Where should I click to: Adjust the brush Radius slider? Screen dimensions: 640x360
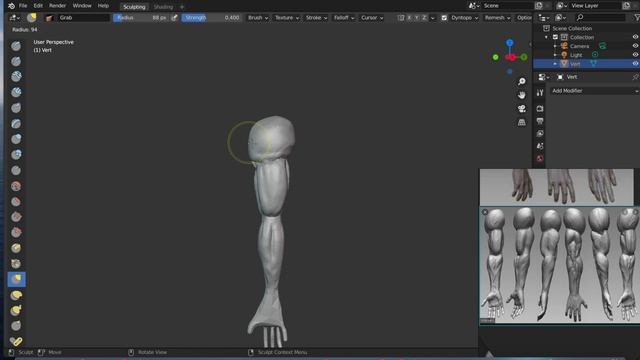(x=142, y=18)
